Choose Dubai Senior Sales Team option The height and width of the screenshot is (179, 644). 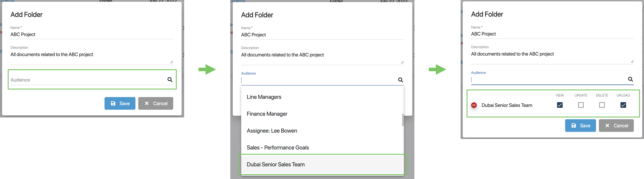click(275, 164)
